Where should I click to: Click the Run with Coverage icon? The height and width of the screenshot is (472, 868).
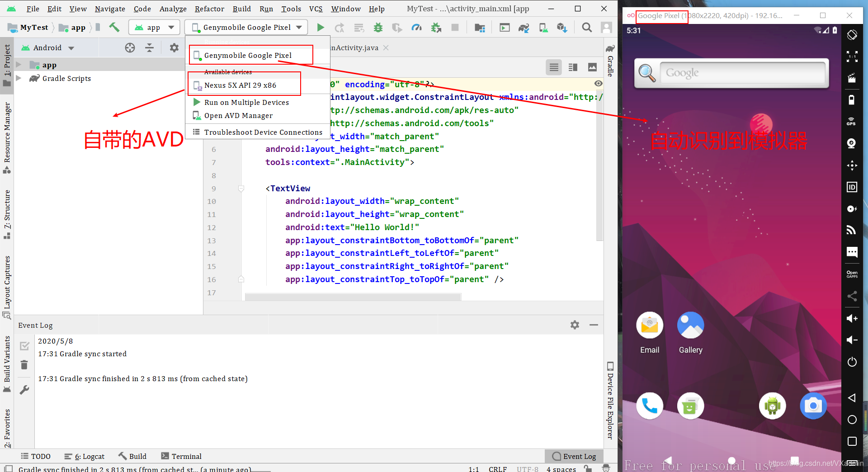[397, 28]
